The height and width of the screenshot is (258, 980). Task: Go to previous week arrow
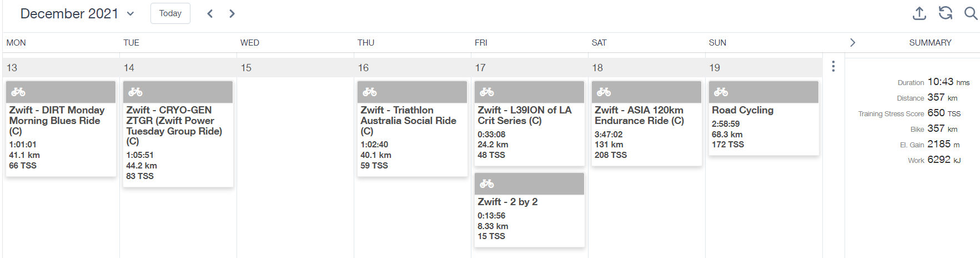[210, 13]
